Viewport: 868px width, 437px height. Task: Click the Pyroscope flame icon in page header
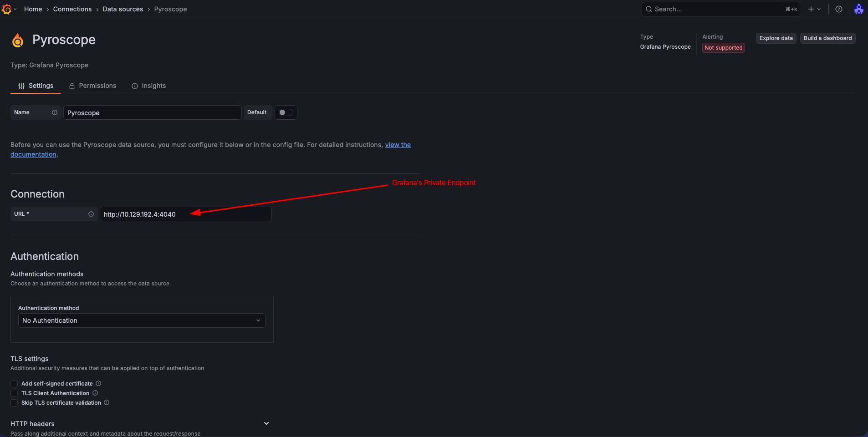[x=18, y=41]
